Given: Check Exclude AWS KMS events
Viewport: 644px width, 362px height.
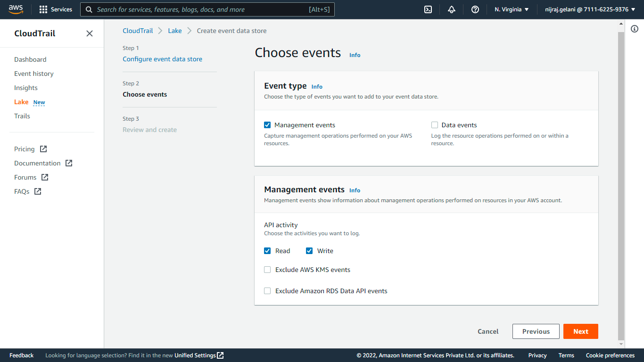Looking at the screenshot, I should pyautogui.click(x=267, y=270).
